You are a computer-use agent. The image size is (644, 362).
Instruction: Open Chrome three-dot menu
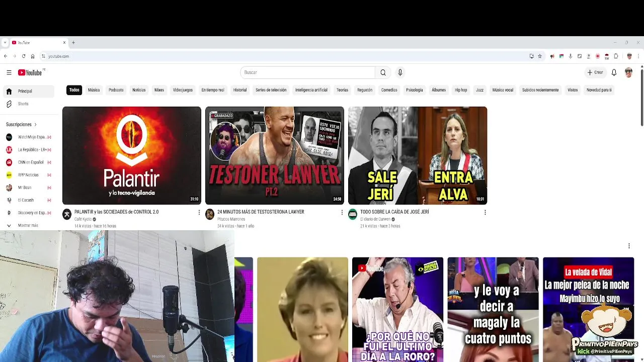(638, 56)
